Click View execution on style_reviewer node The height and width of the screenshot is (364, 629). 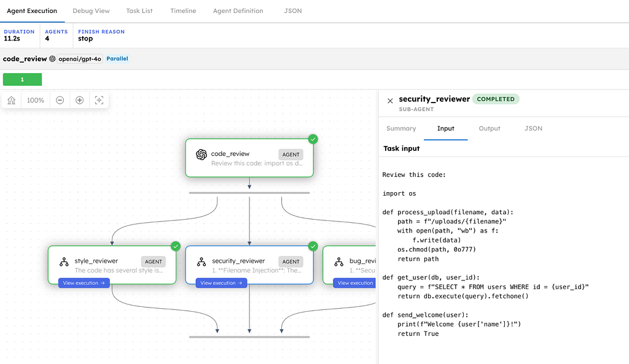pos(84,283)
